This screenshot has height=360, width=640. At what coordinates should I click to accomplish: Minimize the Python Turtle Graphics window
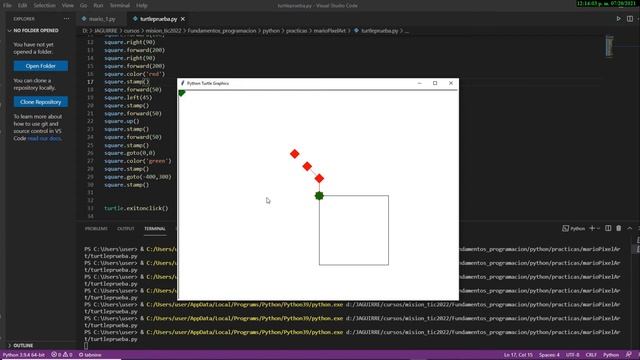419,83
